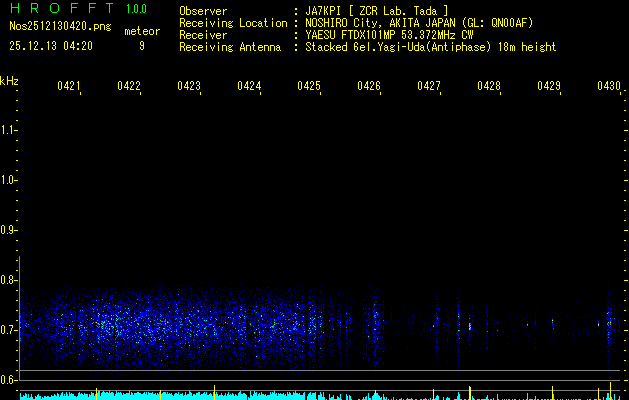The height and width of the screenshot is (400, 629).
Task: Click the Stacked 6el Yagi-Uda antenna text
Action: (430, 47)
